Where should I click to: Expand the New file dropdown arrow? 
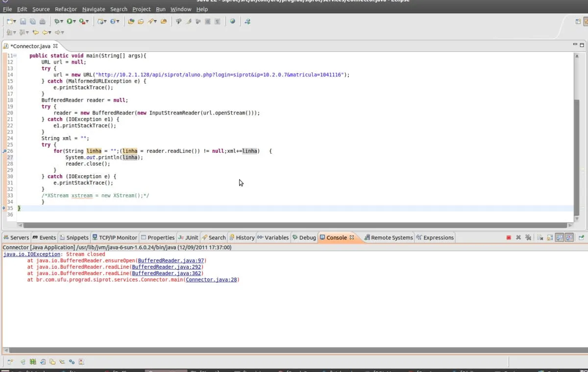click(15, 22)
